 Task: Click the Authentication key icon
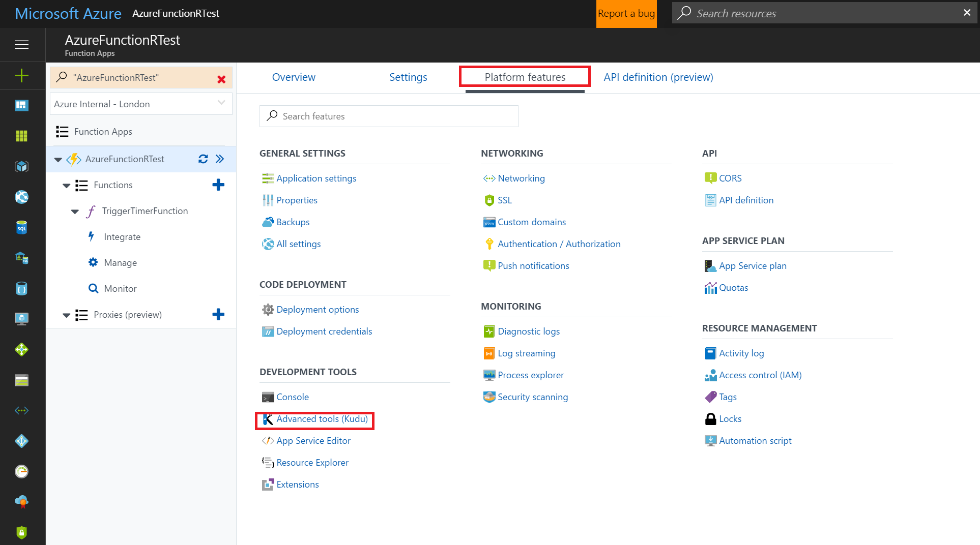tap(489, 244)
